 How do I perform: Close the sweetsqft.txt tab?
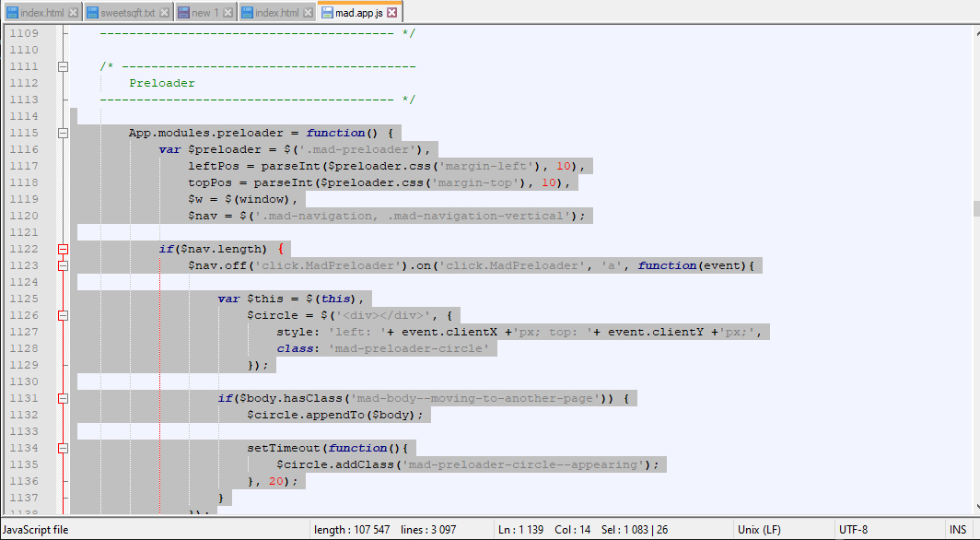coord(164,13)
